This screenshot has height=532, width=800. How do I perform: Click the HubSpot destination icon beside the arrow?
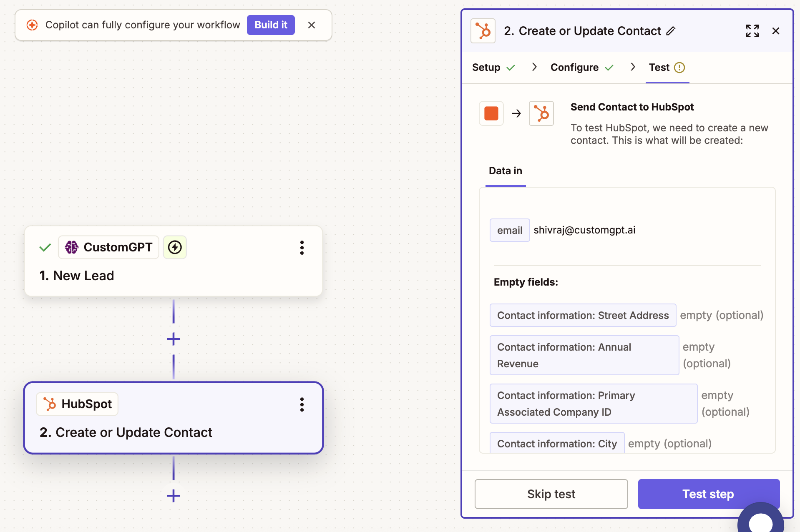point(541,113)
